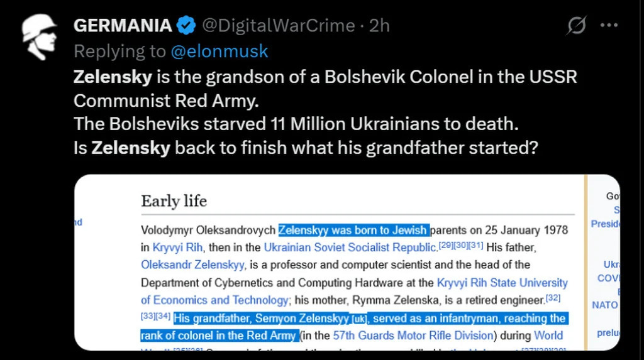
Task: Open the Kryvyi Rih Wikipedia link
Action: 177,248
